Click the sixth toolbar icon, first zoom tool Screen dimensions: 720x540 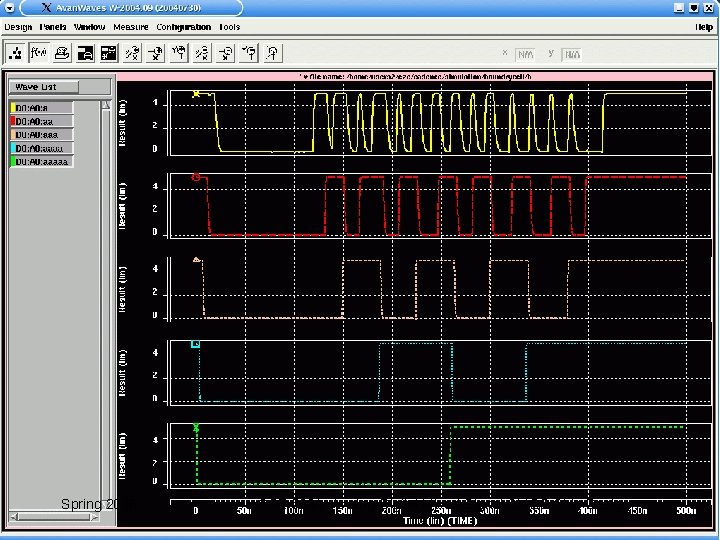tap(135, 52)
